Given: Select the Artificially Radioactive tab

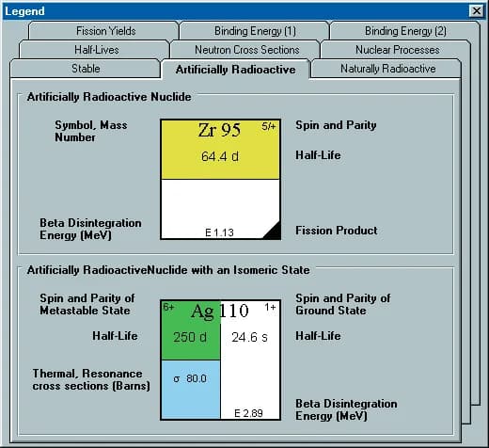Looking at the screenshot, I should tap(235, 70).
